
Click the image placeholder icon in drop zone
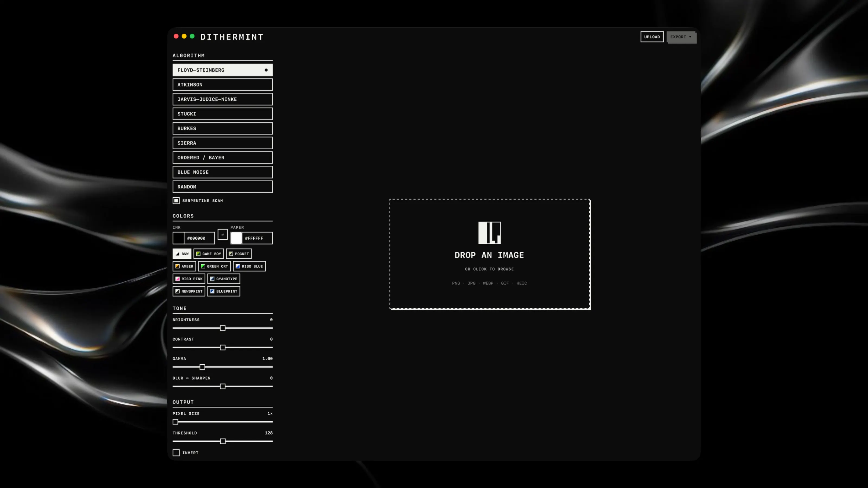click(x=489, y=233)
